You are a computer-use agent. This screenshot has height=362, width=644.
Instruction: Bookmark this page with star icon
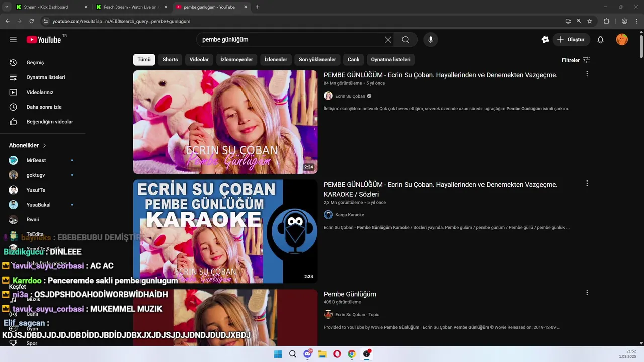[590, 21]
